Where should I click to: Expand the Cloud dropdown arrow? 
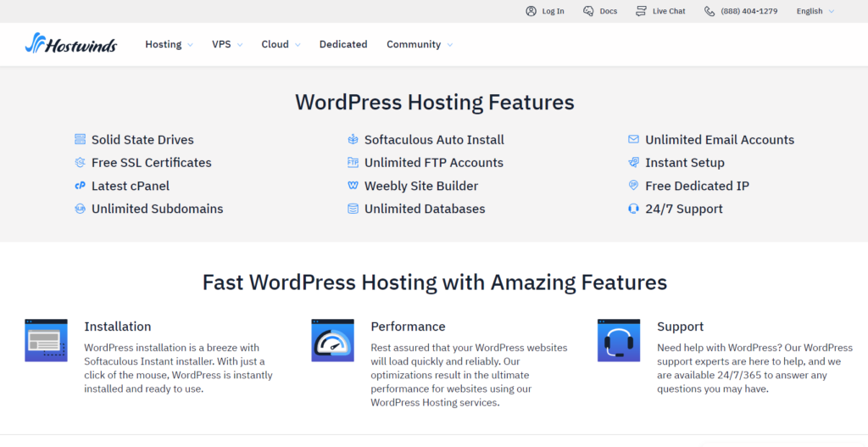[298, 45]
